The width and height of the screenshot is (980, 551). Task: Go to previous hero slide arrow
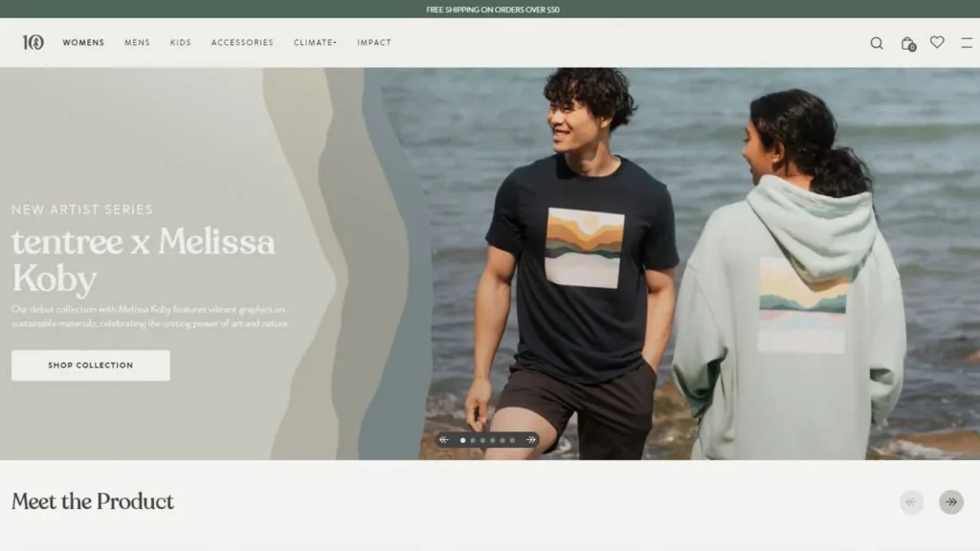pos(444,440)
